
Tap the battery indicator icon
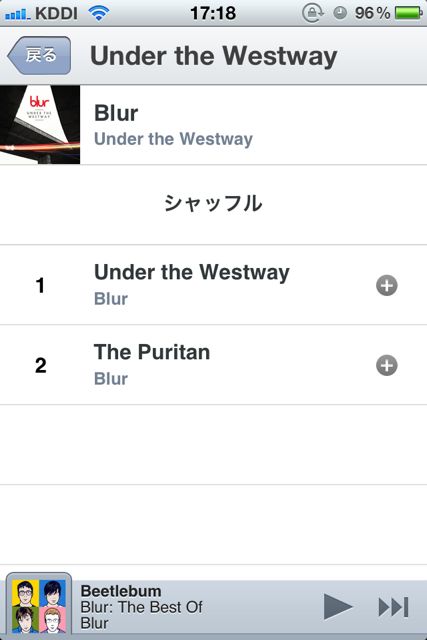tap(408, 13)
